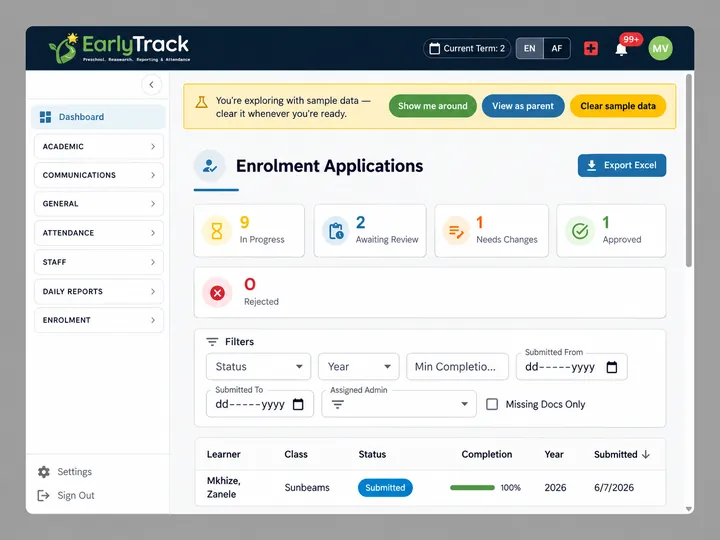Expand the ENROLMENT sidebar section

pyautogui.click(x=99, y=320)
